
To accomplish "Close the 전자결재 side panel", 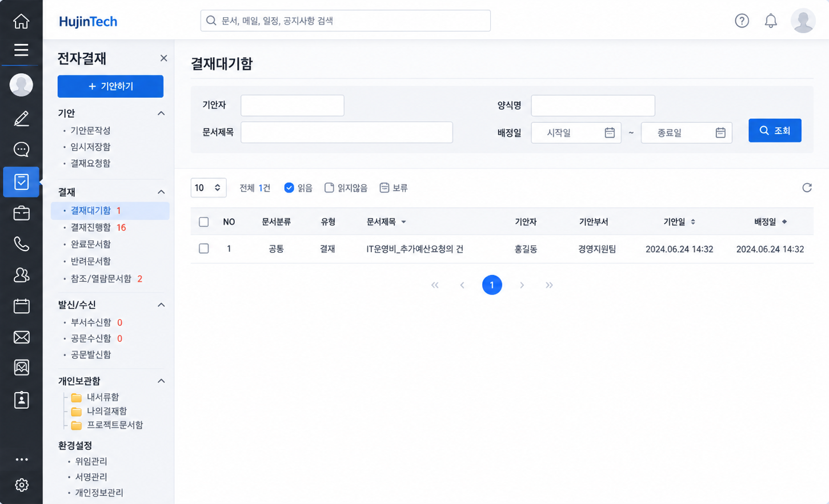I will pos(163,58).
